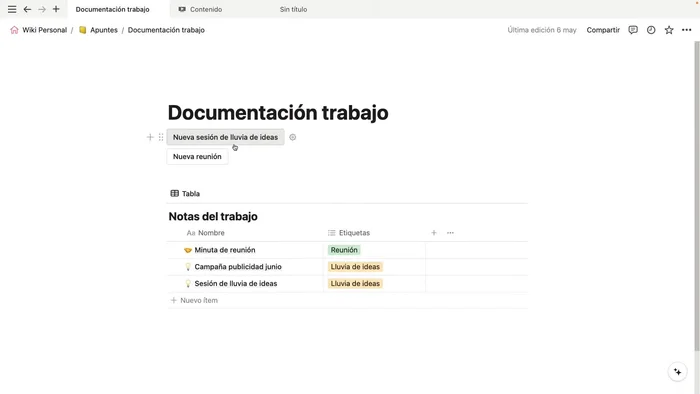700x394 pixels.
Task: Open button settings gear icon
Action: coord(292,137)
